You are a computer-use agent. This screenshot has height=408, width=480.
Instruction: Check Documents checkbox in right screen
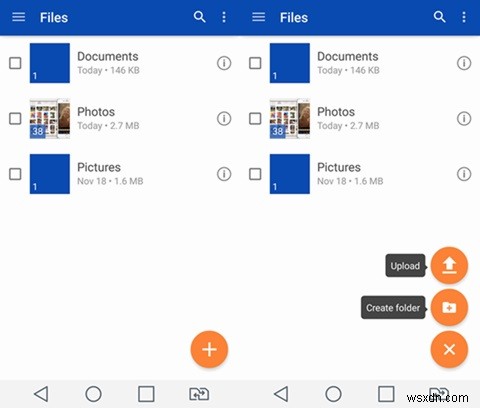(x=255, y=63)
